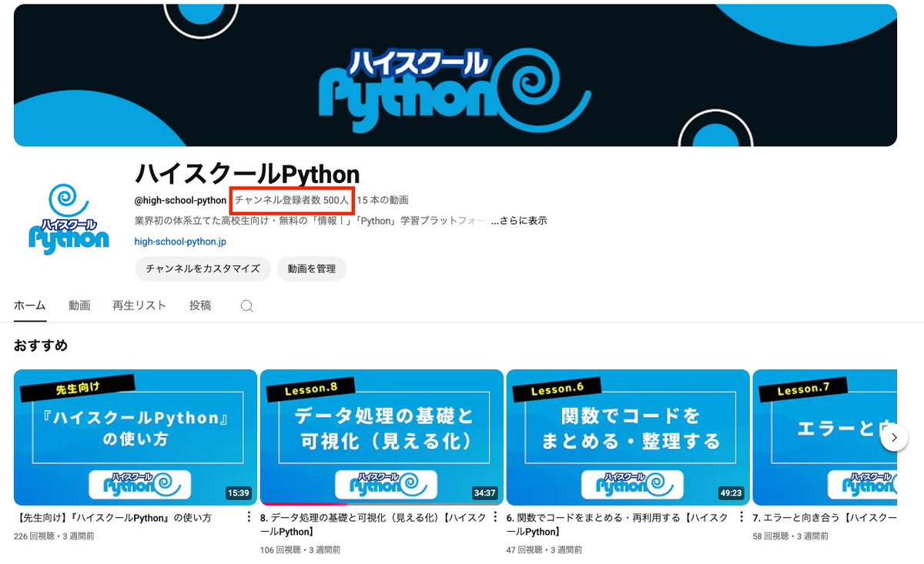This screenshot has width=924, height=564.
Task: Click the 49:23 duration badge
Action: tap(731, 493)
